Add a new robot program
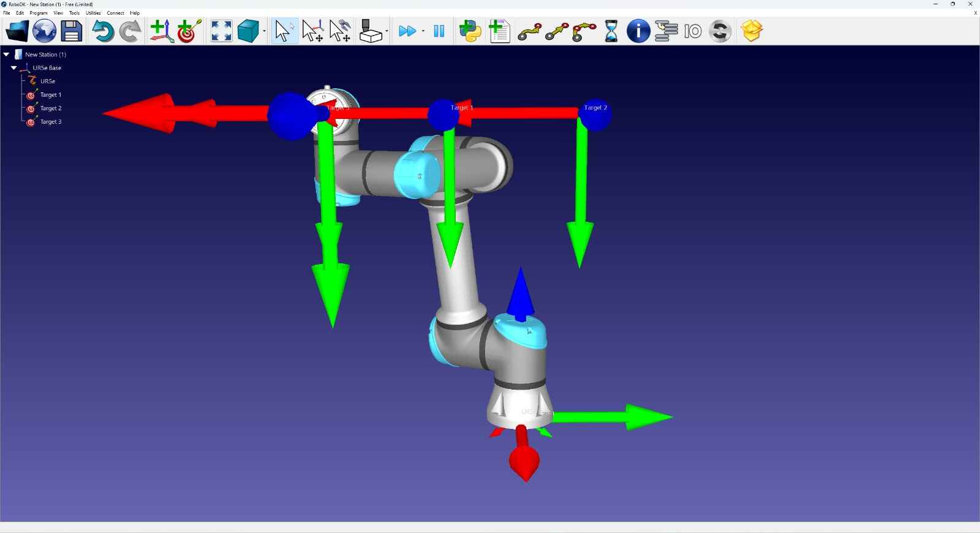The image size is (980, 533). 499,31
